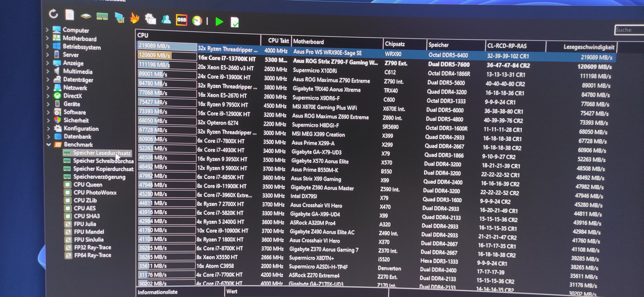Click the gauge clock toolbar icon
The image size is (644, 297).
(x=197, y=20)
